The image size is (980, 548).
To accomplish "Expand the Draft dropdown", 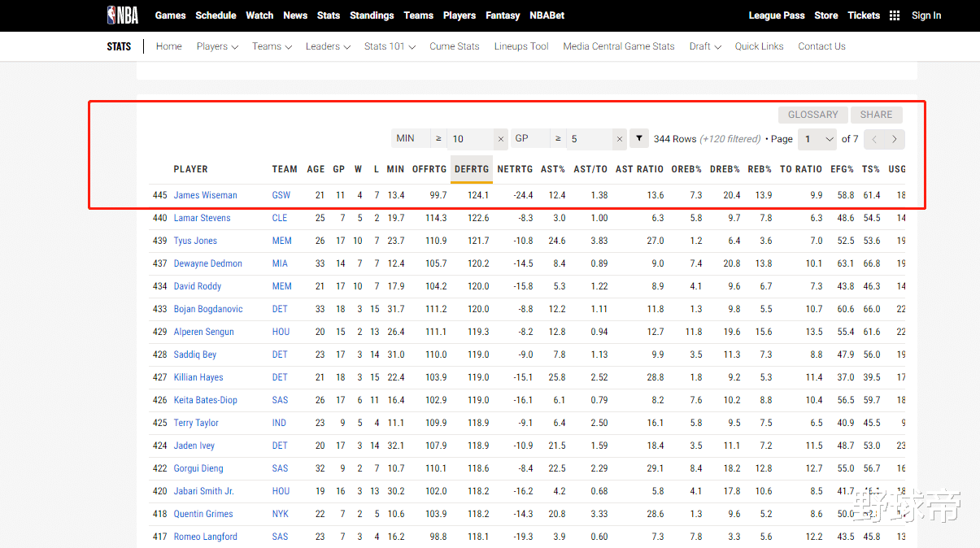I will click(x=705, y=46).
